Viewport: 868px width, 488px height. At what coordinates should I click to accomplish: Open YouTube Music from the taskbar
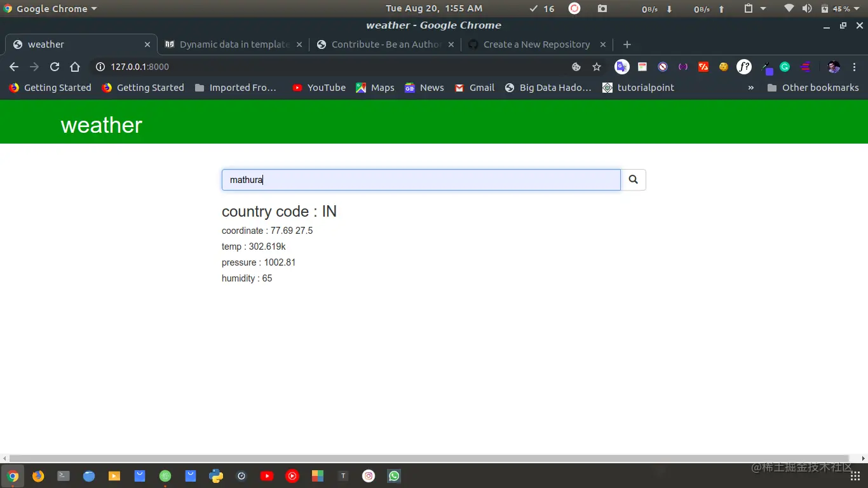292,476
